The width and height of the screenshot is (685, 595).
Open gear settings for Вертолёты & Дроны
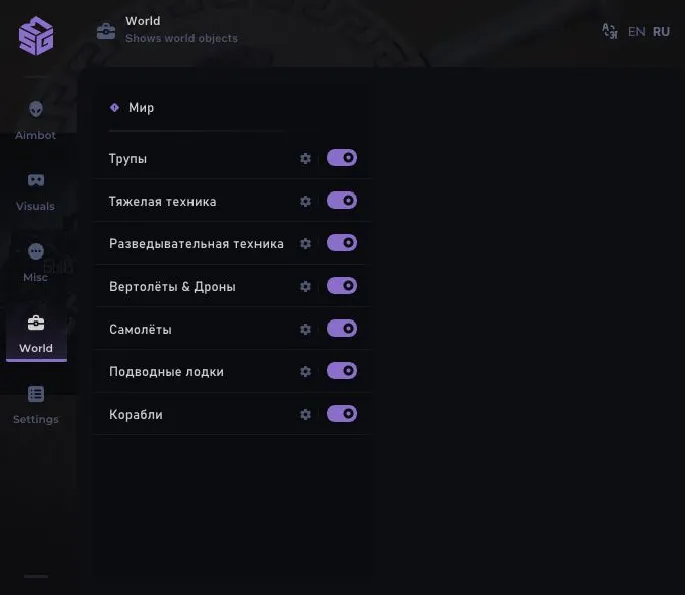tap(306, 286)
